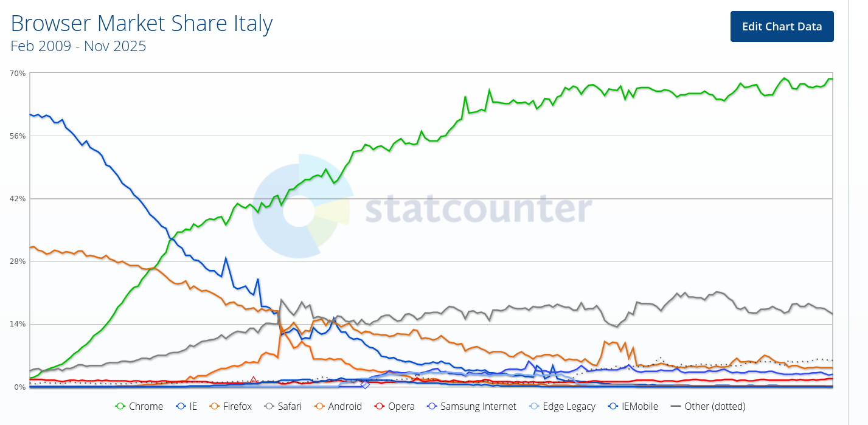868x425 pixels.
Task: Click the Firefox legend text label
Action: (x=237, y=407)
